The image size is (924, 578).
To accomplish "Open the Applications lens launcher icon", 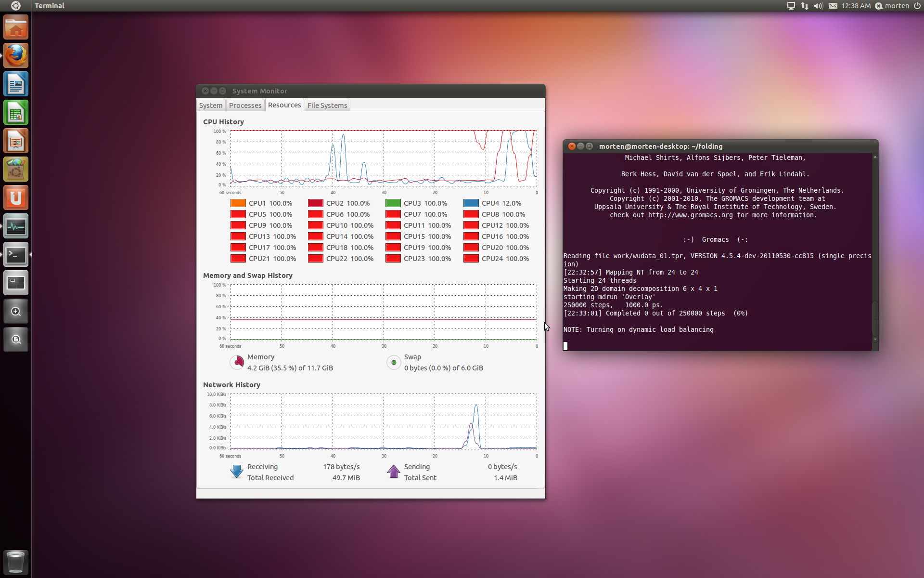I will (16, 312).
